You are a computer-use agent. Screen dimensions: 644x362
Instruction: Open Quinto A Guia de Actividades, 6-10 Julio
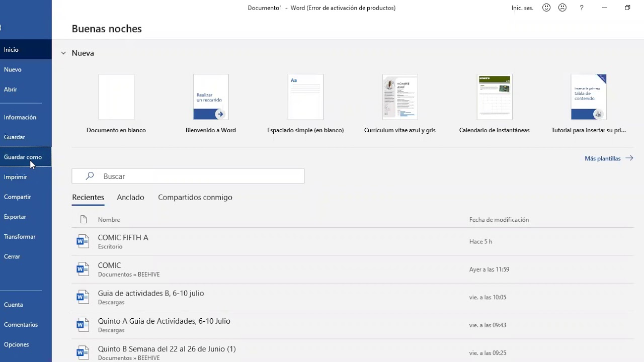(x=164, y=321)
